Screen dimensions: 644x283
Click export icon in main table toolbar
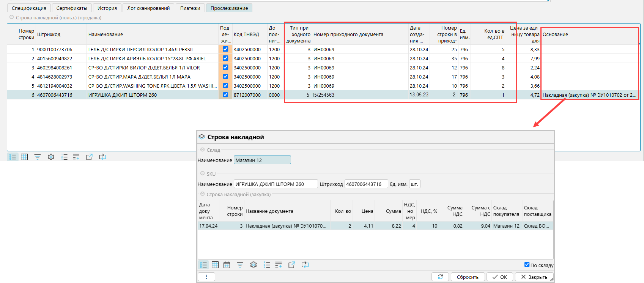click(89, 157)
